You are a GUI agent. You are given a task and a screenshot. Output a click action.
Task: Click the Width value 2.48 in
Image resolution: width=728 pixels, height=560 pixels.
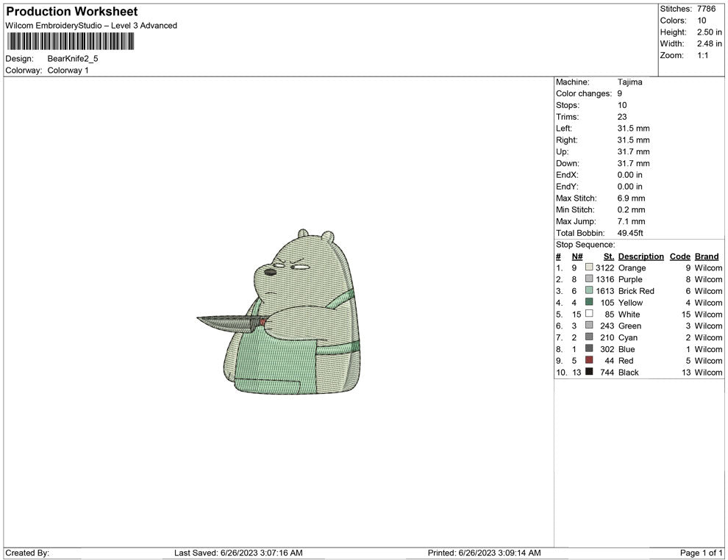point(709,43)
